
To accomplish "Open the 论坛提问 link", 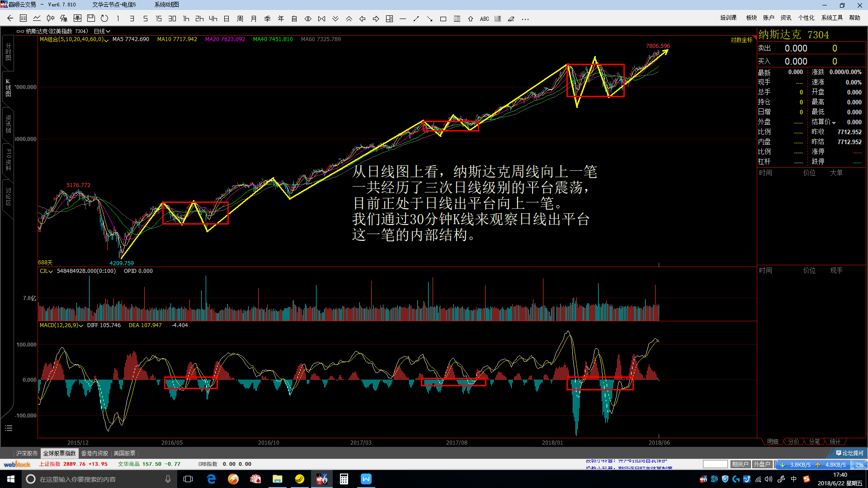I will point(850,453).
